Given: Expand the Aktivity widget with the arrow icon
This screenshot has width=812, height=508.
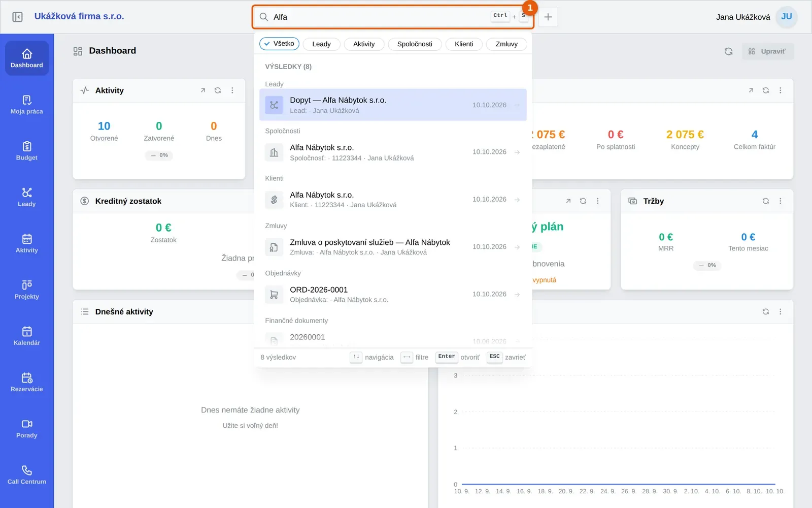Looking at the screenshot, I should point(203,90).
